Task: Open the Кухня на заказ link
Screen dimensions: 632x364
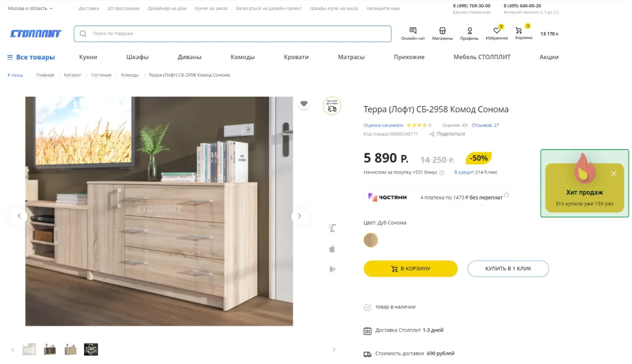Action: (x=211, y=8)
